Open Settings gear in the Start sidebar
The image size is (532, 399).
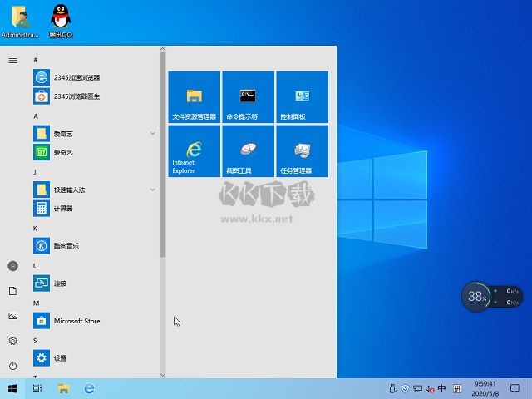click(13, 341)
